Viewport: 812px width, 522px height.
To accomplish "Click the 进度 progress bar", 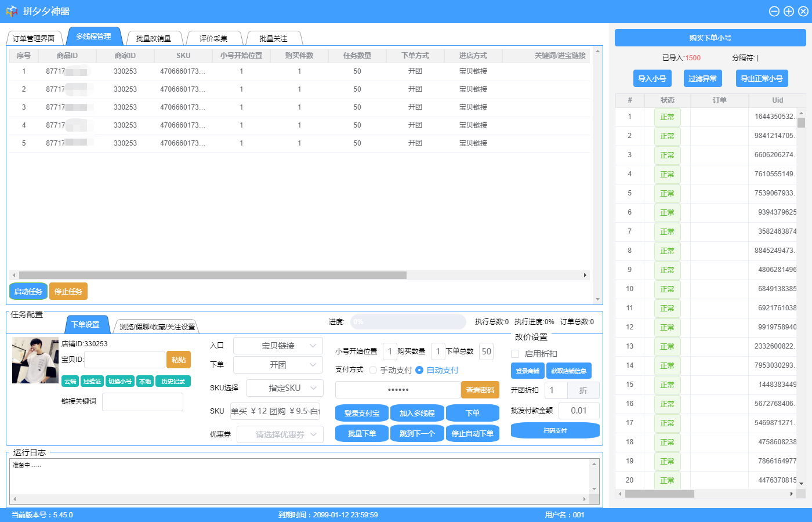I will click(x=408, y=322).
